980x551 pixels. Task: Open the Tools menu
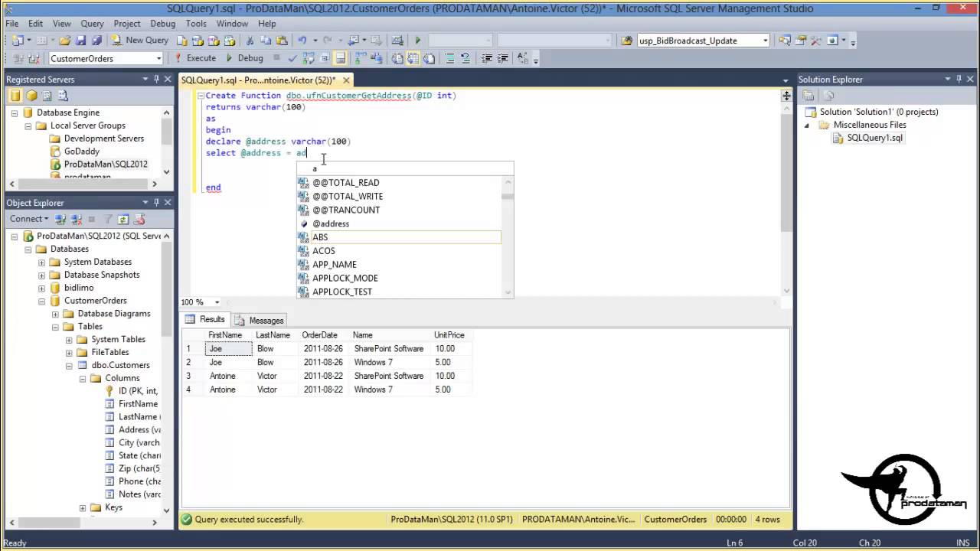[x=196, y=24]
